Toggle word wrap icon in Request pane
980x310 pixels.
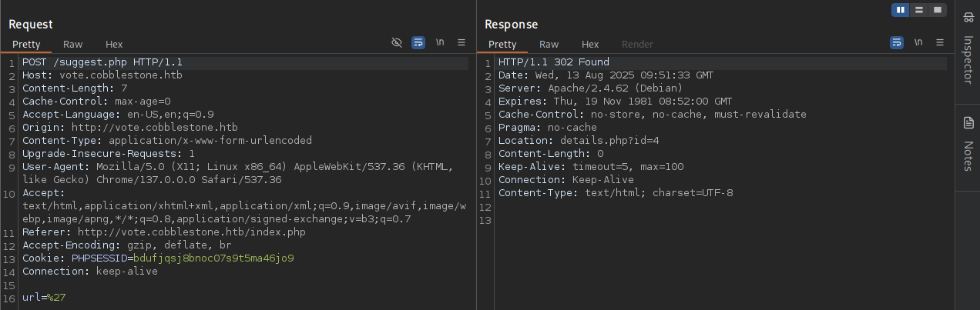point(418,43)
